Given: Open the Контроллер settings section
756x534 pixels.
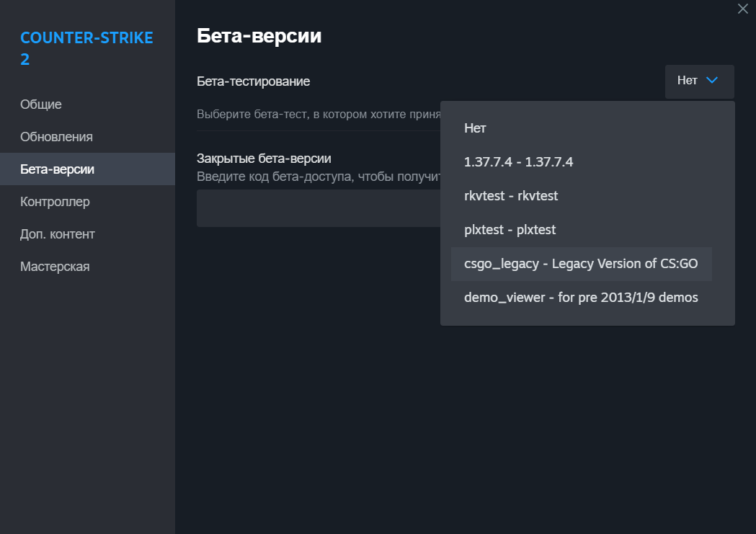Looking at the screenshot, I should 87,202.
